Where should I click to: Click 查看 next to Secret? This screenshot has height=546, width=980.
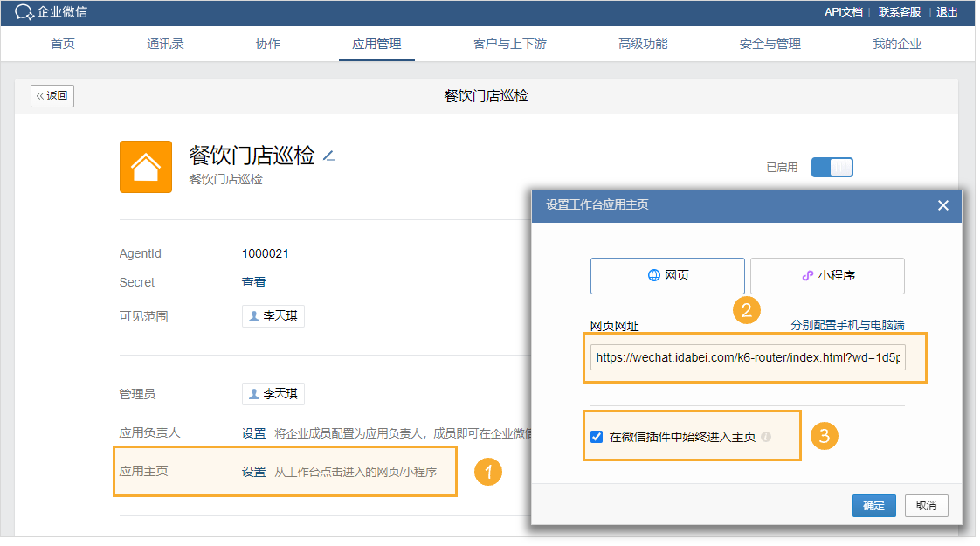click(253, 282)
